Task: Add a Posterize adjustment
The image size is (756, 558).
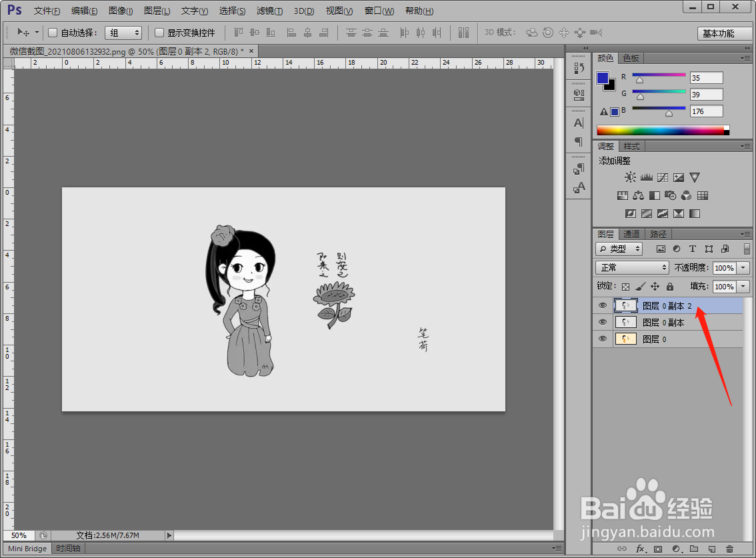Action: coord(647,213)
